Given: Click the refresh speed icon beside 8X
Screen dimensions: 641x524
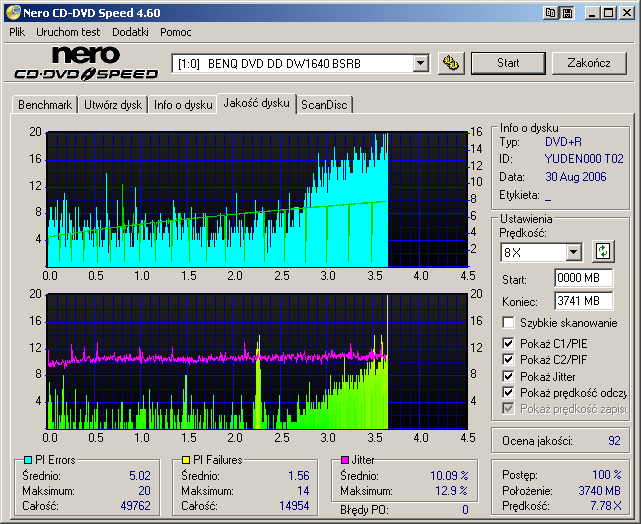Looking at the screenshot, I should click(x=603, y=251).
